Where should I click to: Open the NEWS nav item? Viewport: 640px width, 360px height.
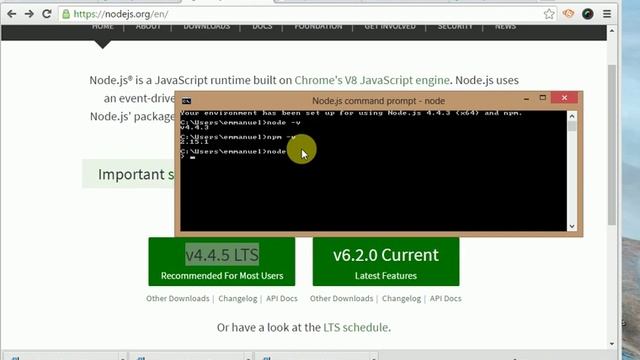point(505,27)
